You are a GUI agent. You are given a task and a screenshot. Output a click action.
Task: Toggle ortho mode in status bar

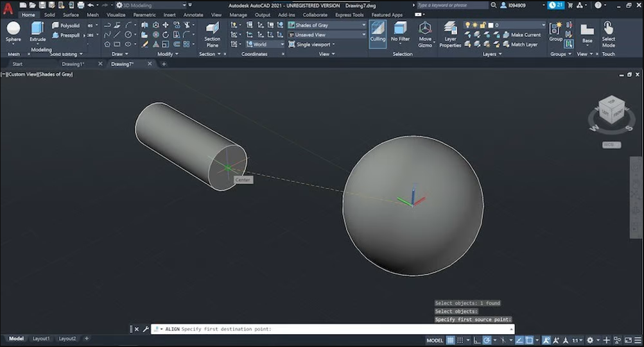click(x=478, y=340)
